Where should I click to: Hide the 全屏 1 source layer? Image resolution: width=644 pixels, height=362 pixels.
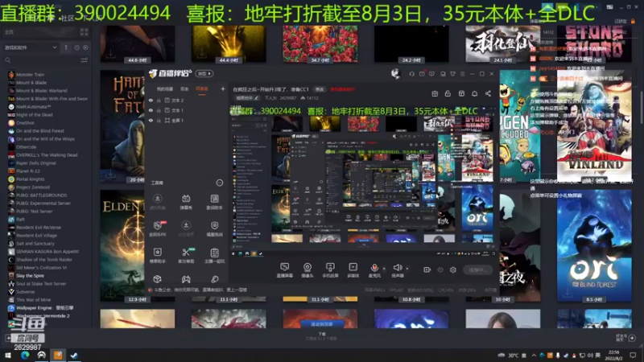(151, 121)
